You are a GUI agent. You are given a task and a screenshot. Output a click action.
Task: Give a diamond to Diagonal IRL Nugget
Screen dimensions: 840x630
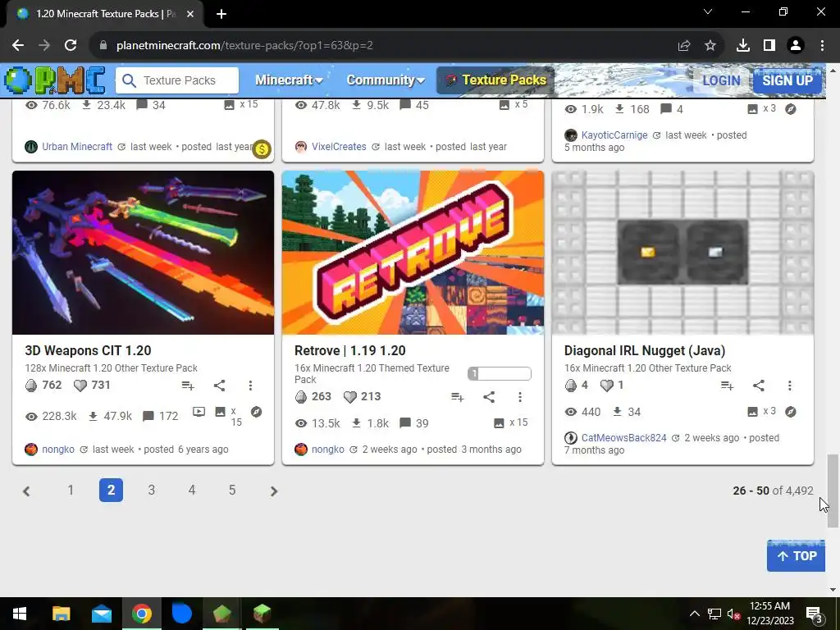click(x=571, y=386)
